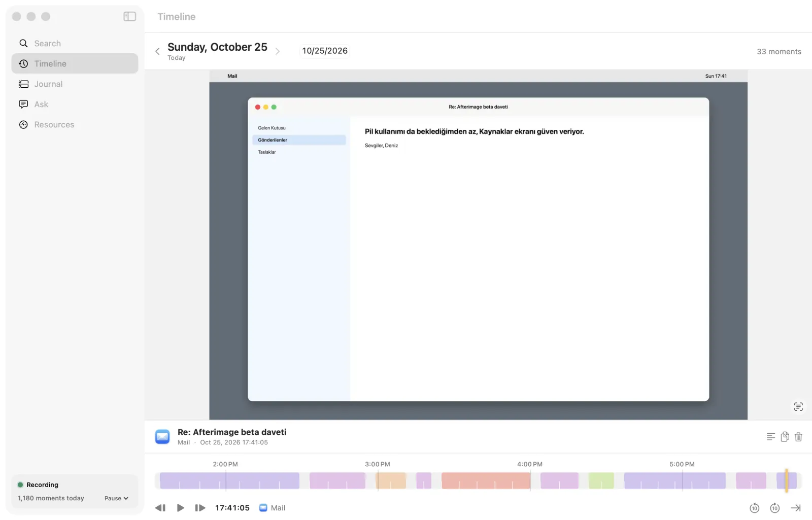The height and width of the screenshot is (520, 812).
Task: Open the Resources section
Action: [75, 125]
